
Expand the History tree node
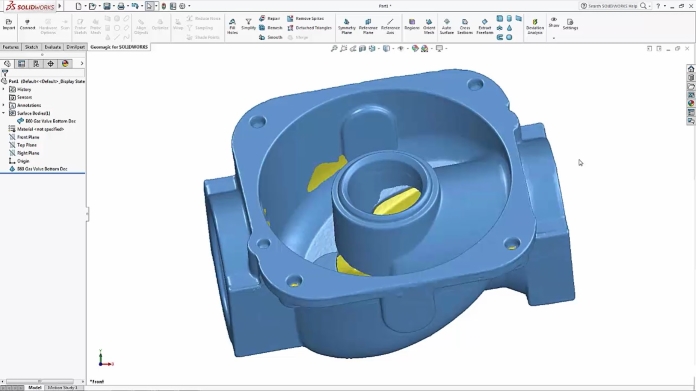pos(4,89)
